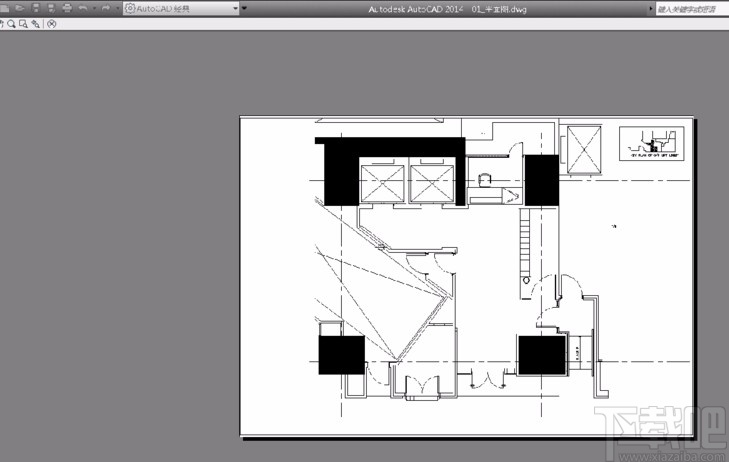Image resolution: width=729 pixels, height=462 pixels.
Task: Click the Zoom Original icon
Action: coord(35,24)
